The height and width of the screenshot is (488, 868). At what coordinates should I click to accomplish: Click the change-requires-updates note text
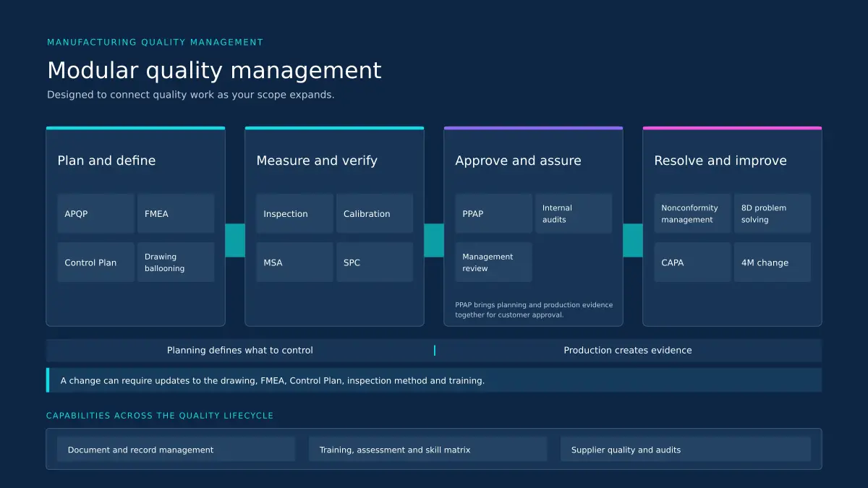click(x=273, y=380)
